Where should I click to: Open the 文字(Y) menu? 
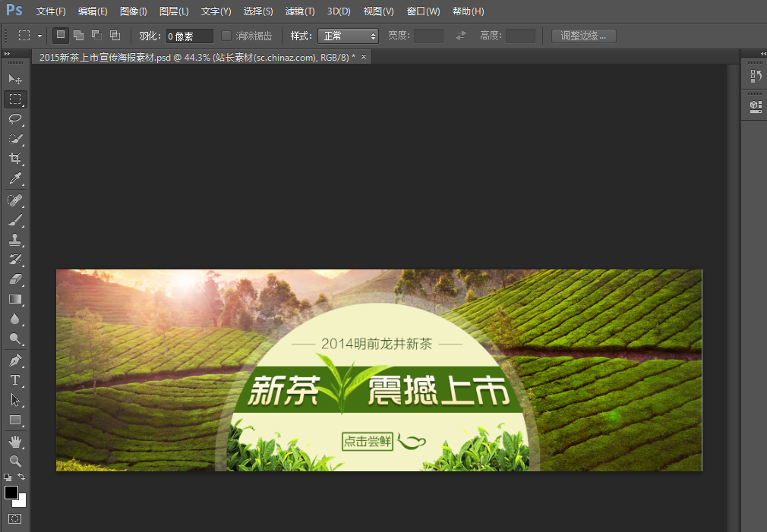click(x=216, y=11)
